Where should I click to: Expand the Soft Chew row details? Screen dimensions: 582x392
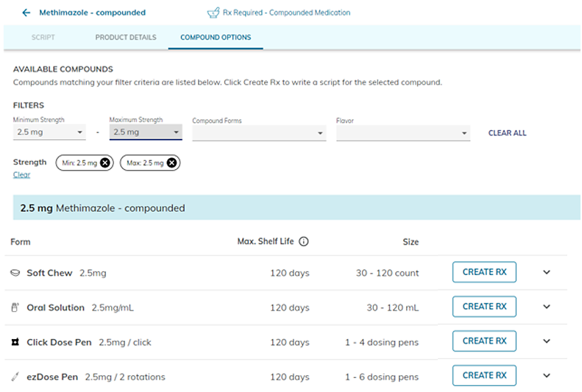click(x=547, y=272)
